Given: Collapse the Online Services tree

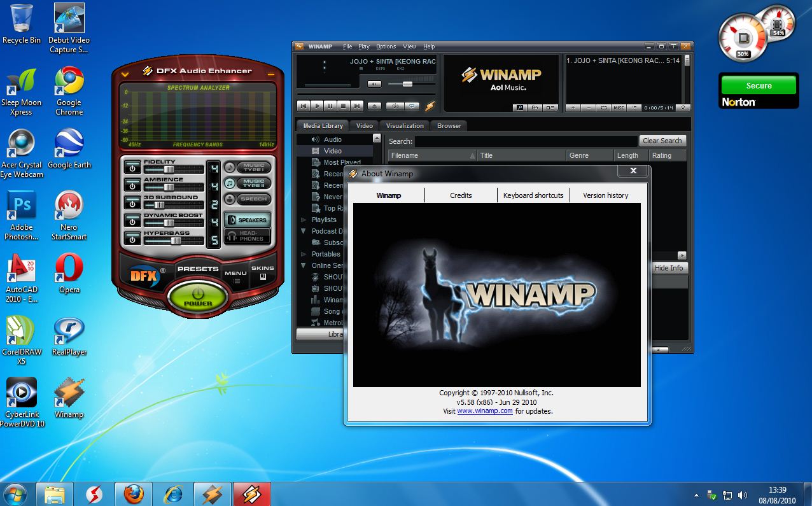Looking at the screenshot, I should 304,265.
